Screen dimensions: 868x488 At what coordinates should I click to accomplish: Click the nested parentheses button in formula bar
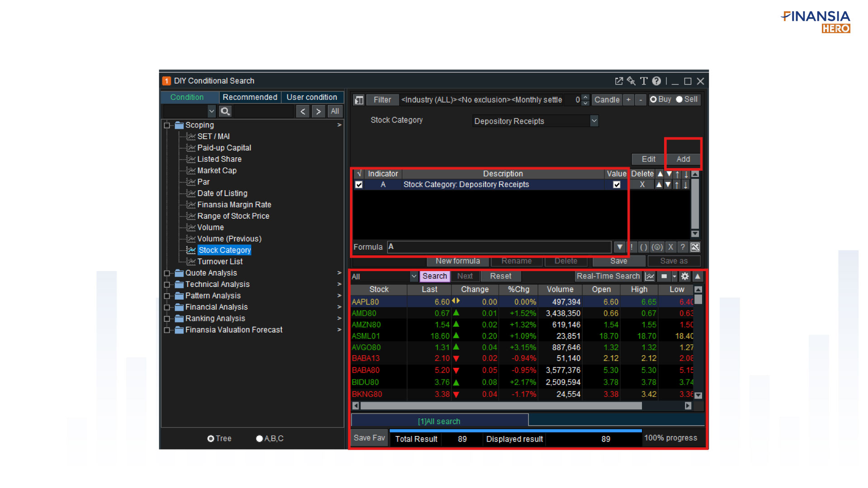(657, 247)
